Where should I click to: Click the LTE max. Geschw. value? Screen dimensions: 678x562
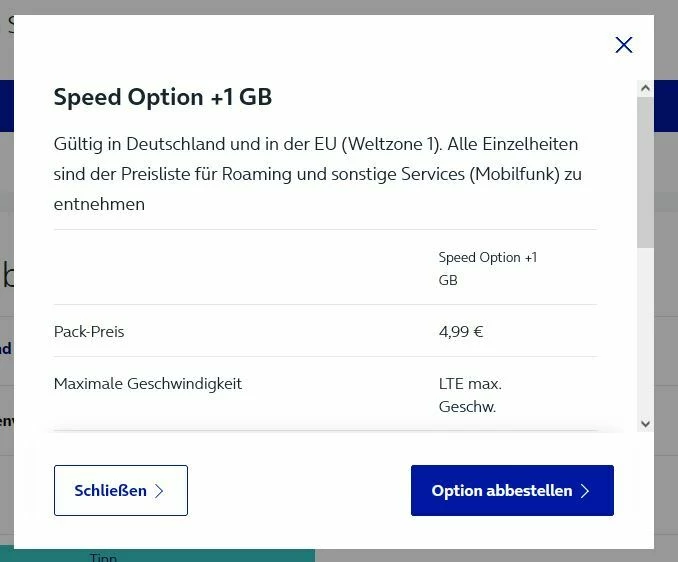[x=470, y=395]
